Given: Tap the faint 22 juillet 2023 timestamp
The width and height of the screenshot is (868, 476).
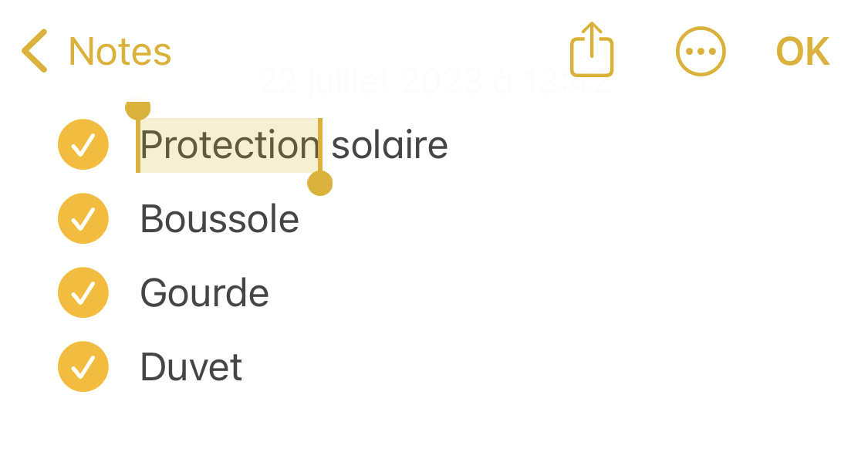Looking at the screenshot, I should (x=434, y=82).
